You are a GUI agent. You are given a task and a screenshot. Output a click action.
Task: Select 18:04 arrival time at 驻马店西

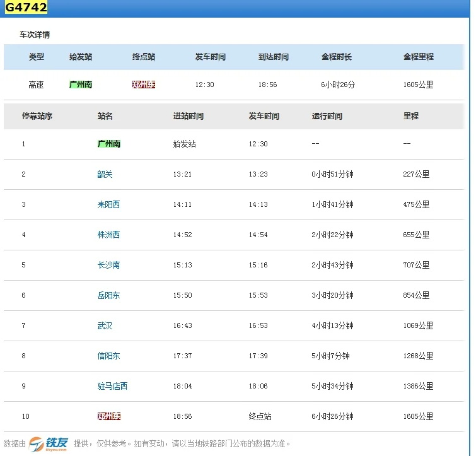tap(182, 386)
